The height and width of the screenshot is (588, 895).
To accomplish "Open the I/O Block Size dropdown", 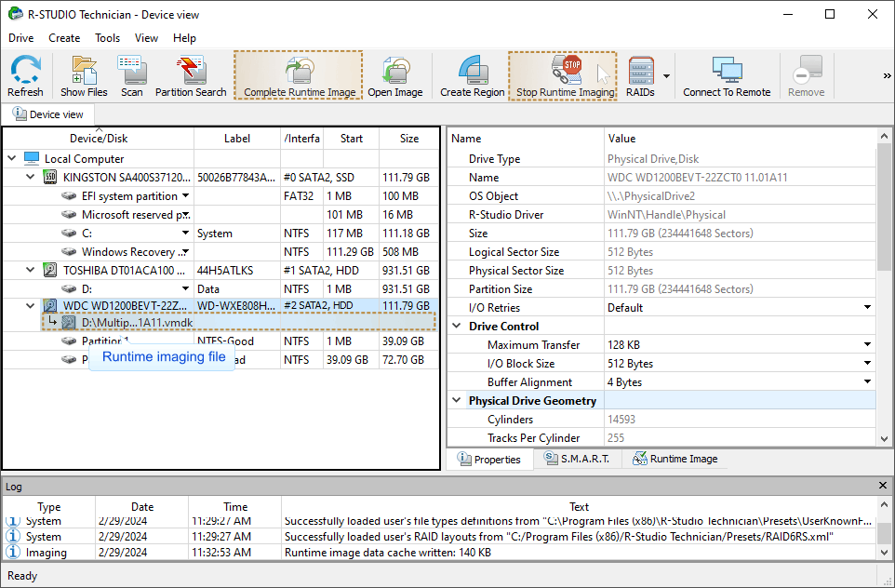I will tap(868, 363).
